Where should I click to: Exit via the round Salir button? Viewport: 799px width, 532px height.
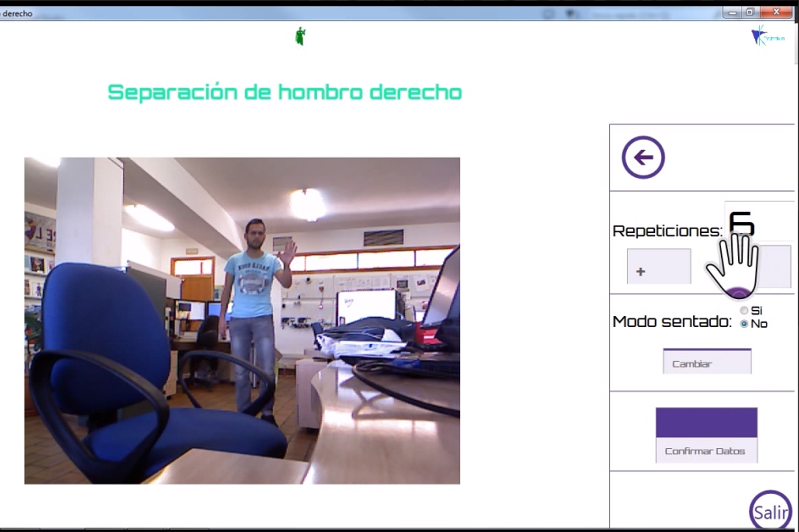[x=770, y=512]
